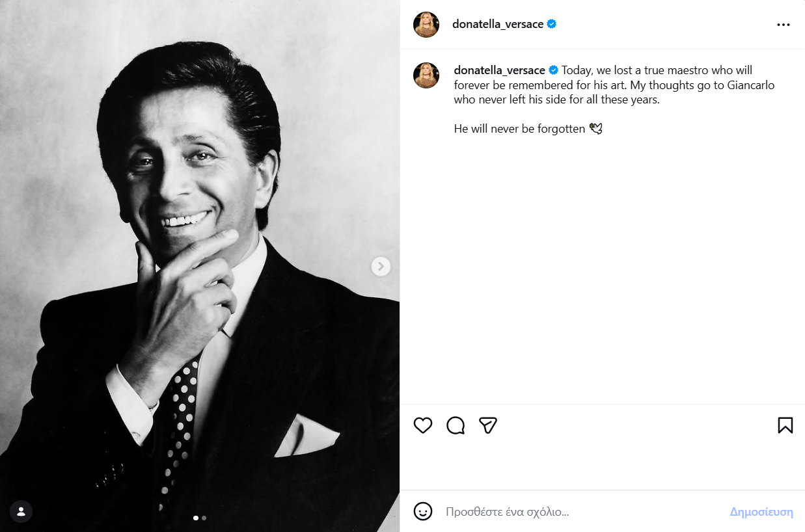Open the three-dot more options menu
The width and height of the screenshot is (805, 532).
point(783,25)
